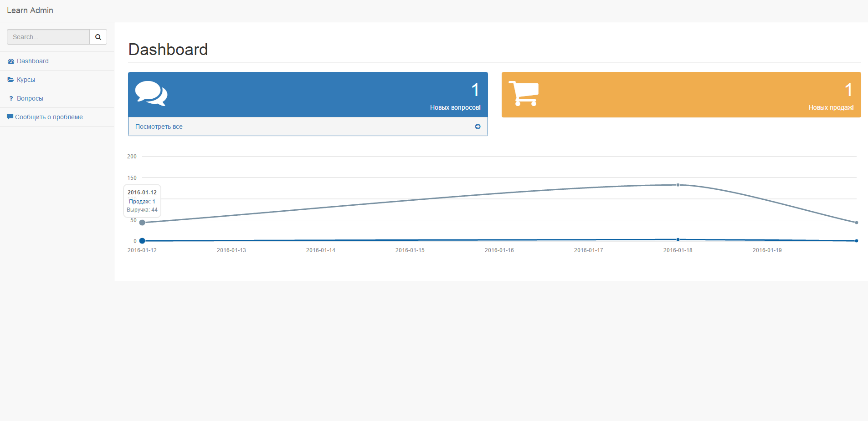Click the magnifier search button
The width and height of the screenshot is (868, 421).
(x=98, y=37)
